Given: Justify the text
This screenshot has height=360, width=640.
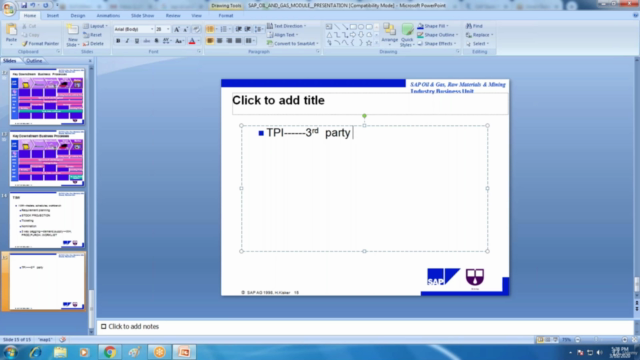Looking at the screenshot, I should coord(238,41).
